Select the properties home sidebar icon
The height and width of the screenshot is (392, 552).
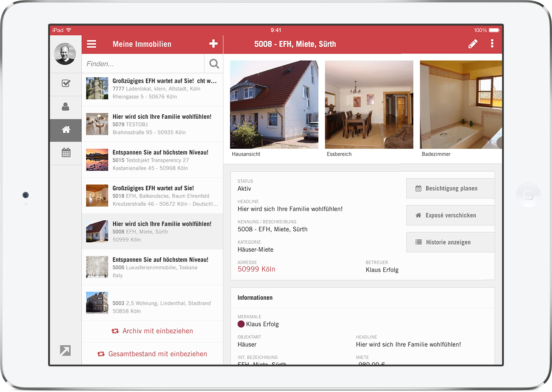tap(66, 130)
